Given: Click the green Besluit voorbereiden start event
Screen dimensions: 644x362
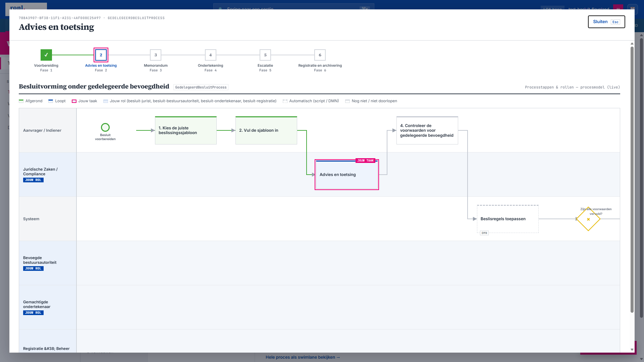Looking at the screenshot, I should click(x=105, y=127).
